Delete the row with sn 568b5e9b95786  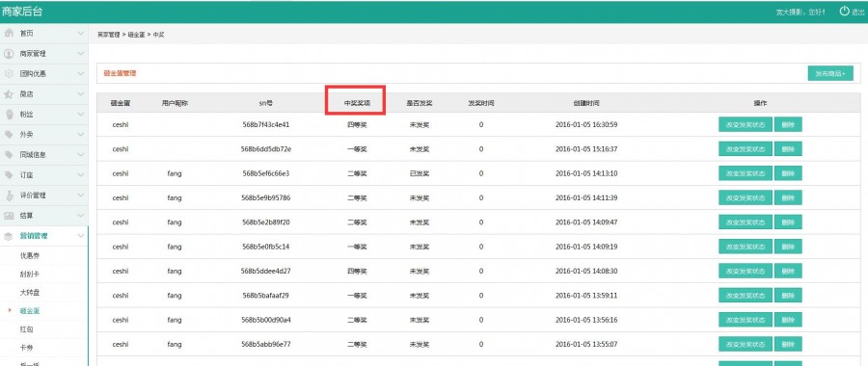pyautogui.click(x=788, y=197)
